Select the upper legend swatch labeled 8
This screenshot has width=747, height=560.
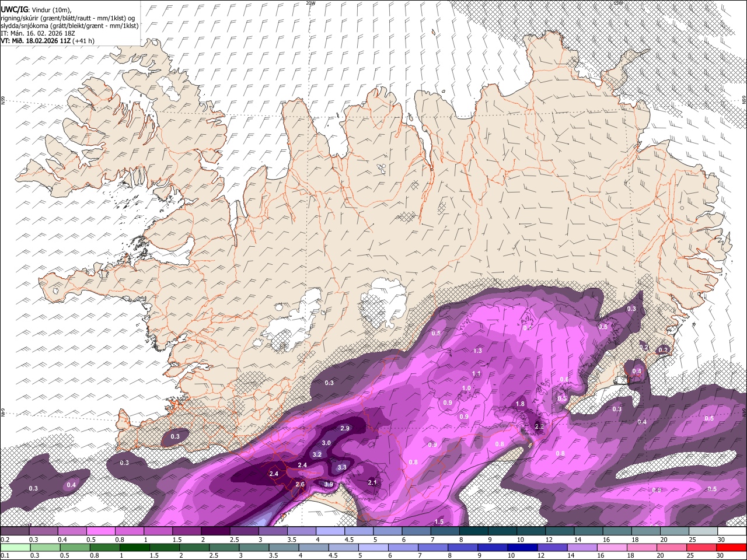473,531
